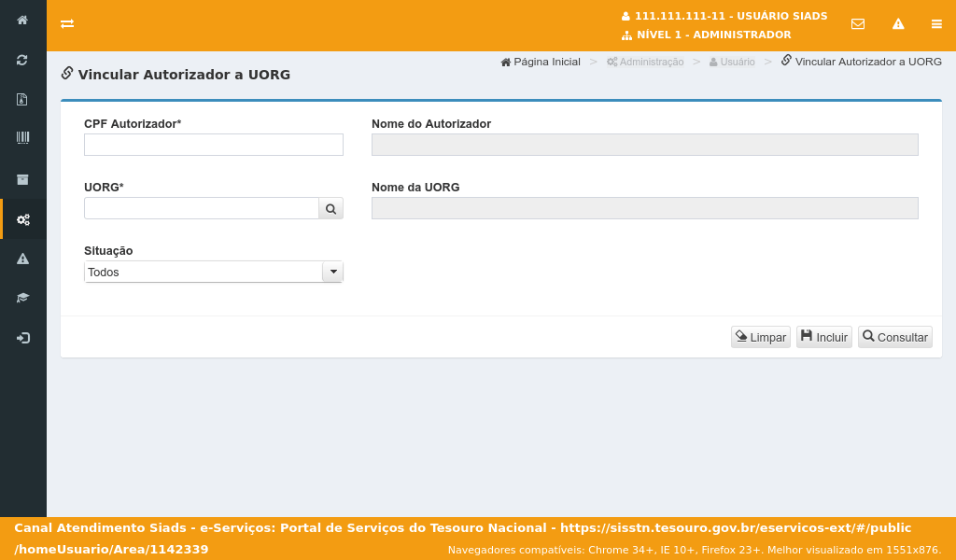Viewport: 956px width, 560px height.
Task: Click the Nome da UORG field
Action: point(645,208)
